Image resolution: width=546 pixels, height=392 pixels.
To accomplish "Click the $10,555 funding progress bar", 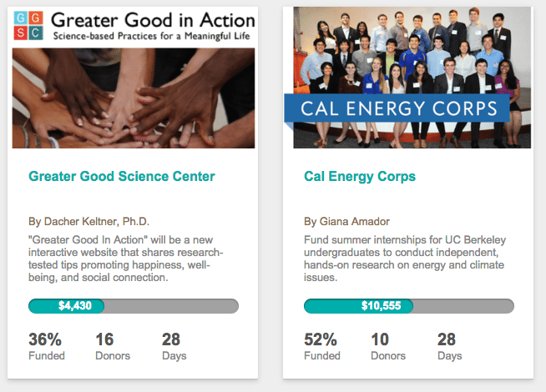I will coord(409,306).
